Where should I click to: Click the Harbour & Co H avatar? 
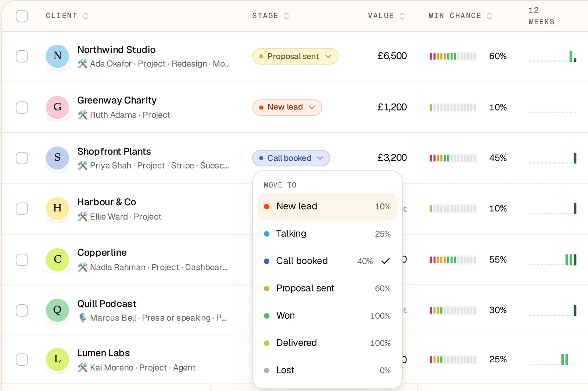[57, 208]
